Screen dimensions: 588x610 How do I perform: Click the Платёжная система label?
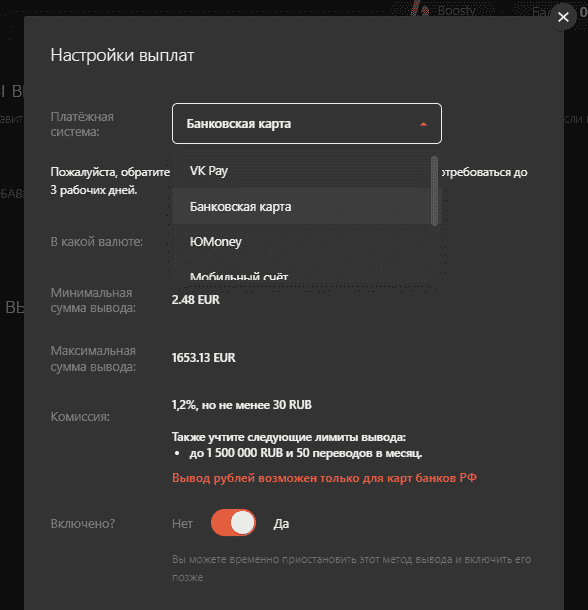point(82,124)
